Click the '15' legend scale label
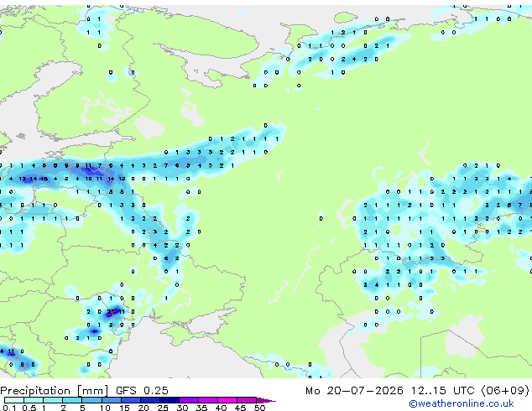This screenshot has height=411, width=532. tap(124, 408)
